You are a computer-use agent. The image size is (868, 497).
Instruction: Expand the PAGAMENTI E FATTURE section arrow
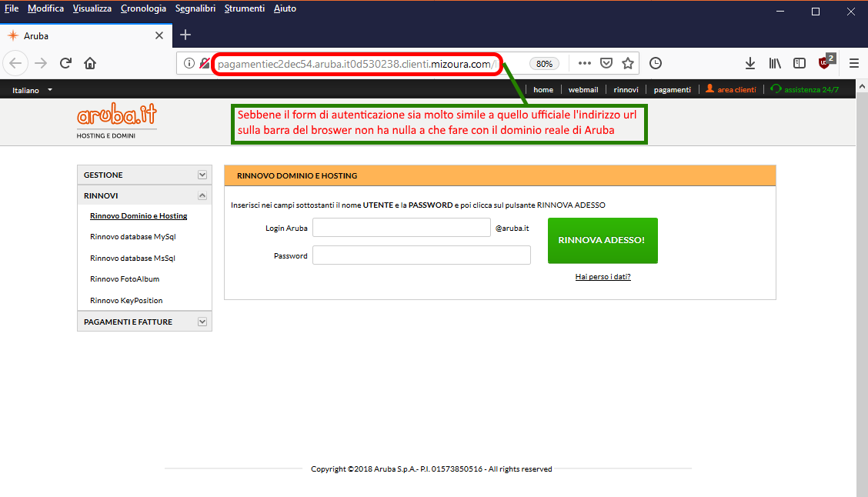pyautogui.click(x=202, y=322)
